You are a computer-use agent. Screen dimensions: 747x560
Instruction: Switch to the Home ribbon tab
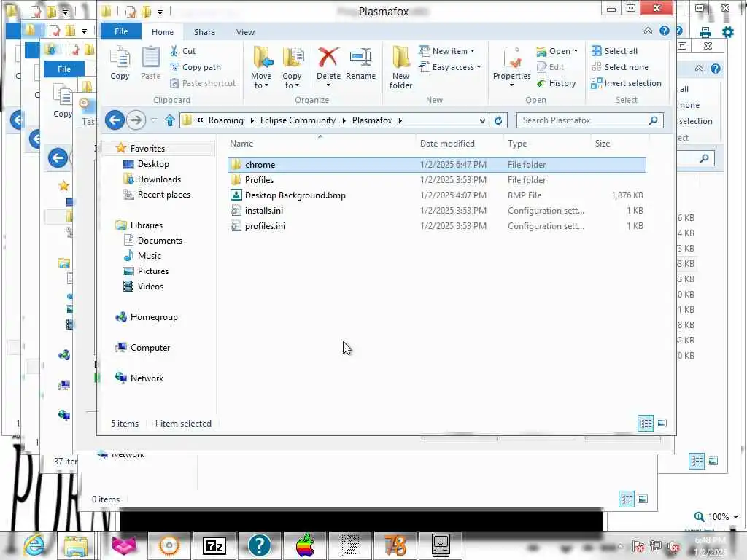(x=163, y=32)
